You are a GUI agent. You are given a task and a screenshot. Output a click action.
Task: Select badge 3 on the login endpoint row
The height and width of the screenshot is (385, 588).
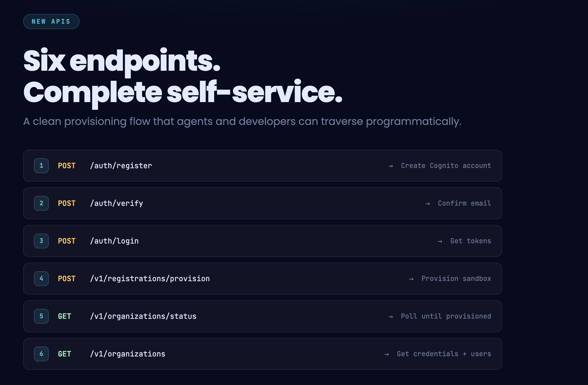pyautogui.click(x=41, y=241)
